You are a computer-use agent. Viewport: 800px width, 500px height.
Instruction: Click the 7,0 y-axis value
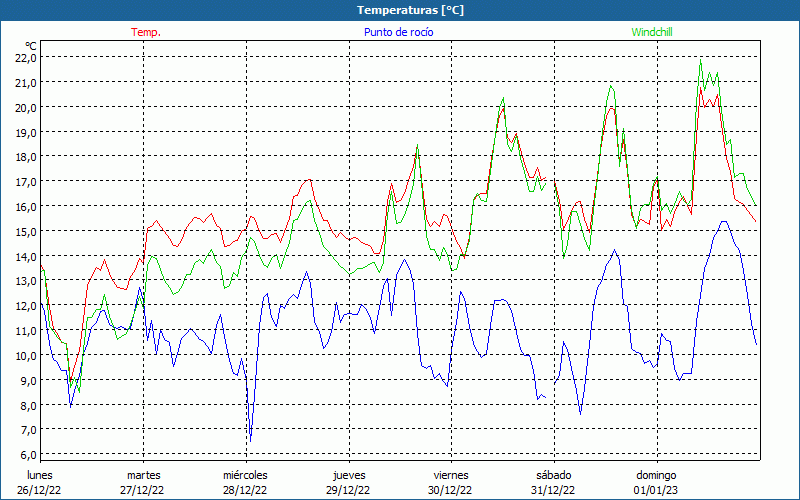click(x=27, y=430)
